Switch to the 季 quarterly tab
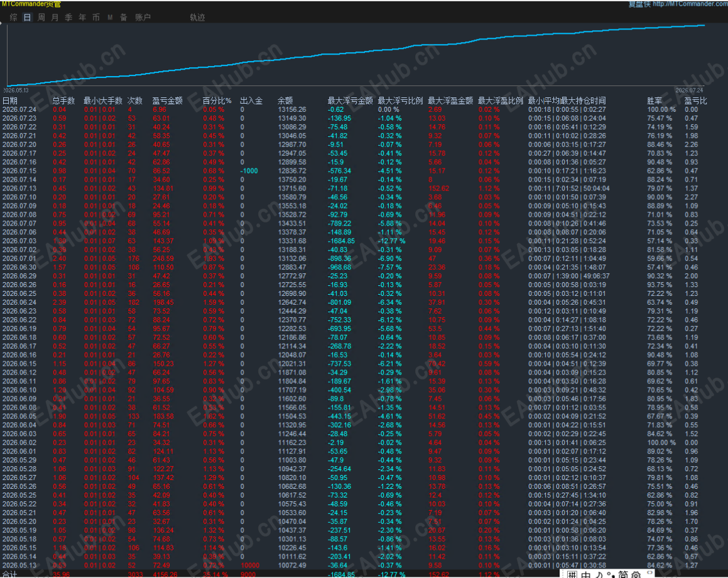The height and width of the screenshot is (578, 728). pyautogui.click(x=68, y=18)
